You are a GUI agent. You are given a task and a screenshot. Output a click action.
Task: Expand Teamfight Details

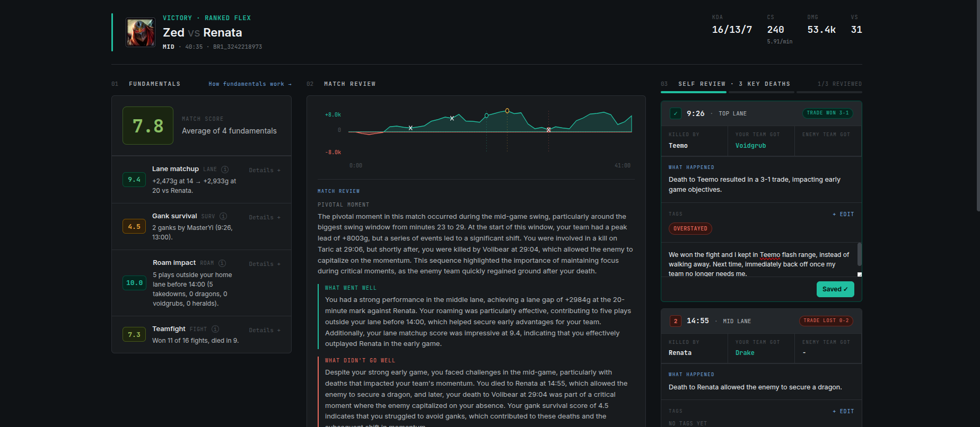265,330
